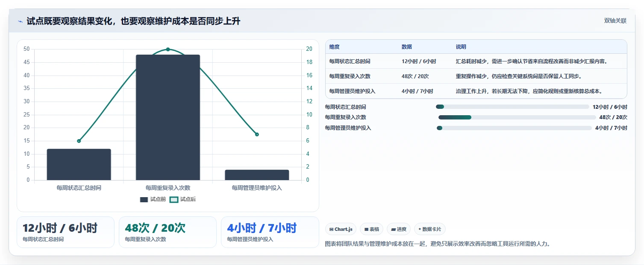Click the 每周管理员维护投入 progress bar
Viewport: 644px width, 265px height.
pos(514,128)
